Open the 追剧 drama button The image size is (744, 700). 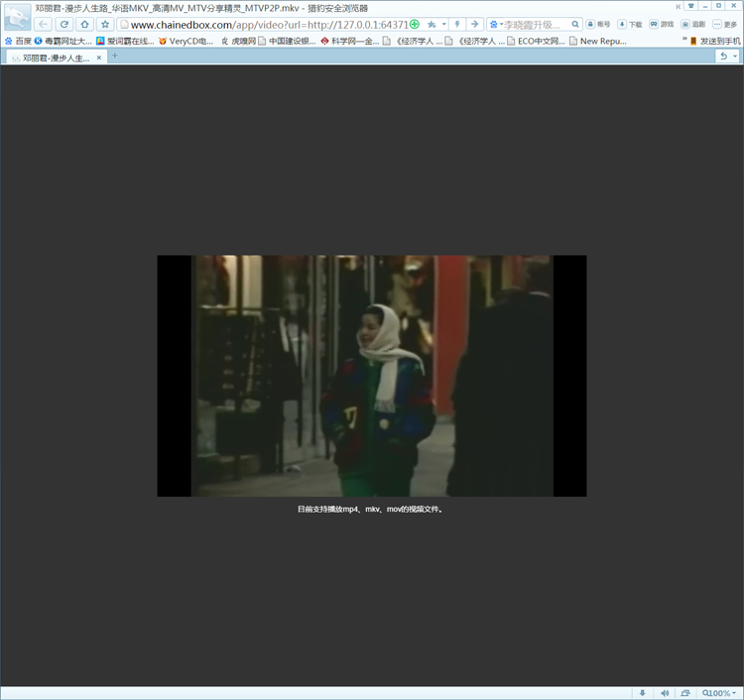coord(693,24)
